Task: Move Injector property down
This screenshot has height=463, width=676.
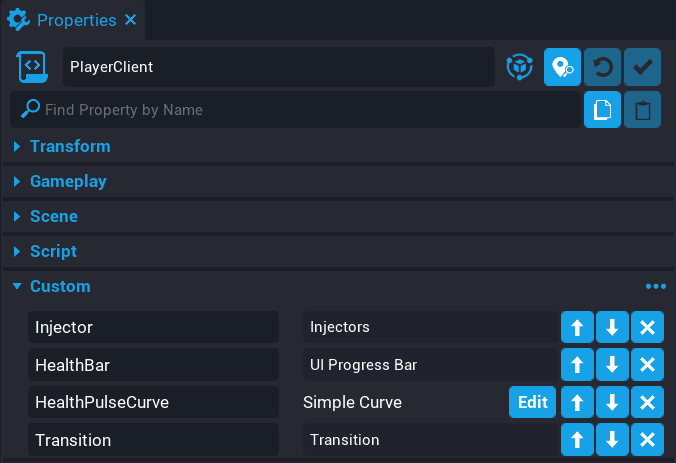Action: pos(612,328)
